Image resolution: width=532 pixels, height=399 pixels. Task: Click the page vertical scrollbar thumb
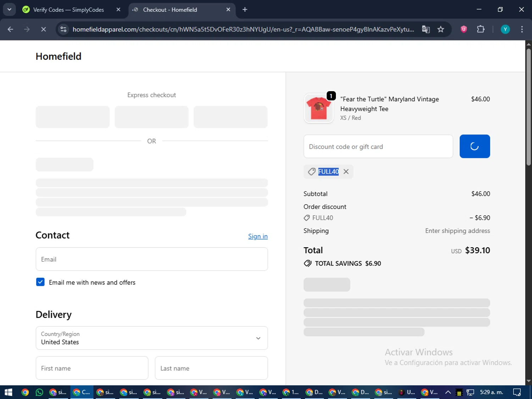(528, 106)
